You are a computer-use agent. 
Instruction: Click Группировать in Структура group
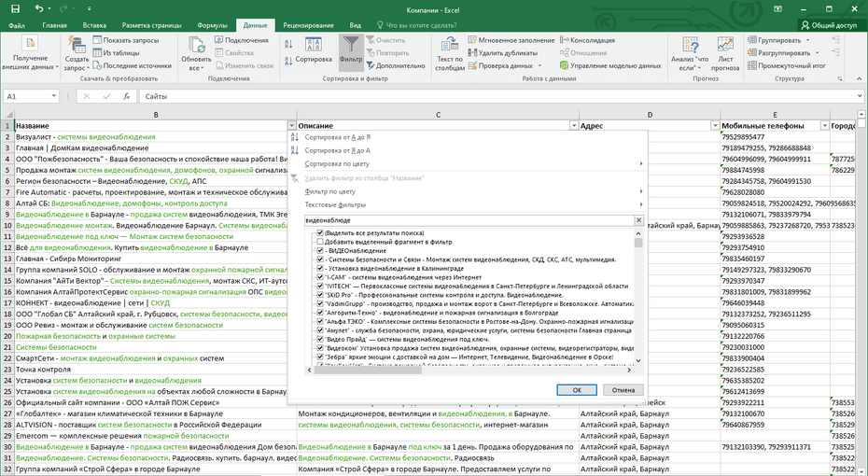(775, 40)
